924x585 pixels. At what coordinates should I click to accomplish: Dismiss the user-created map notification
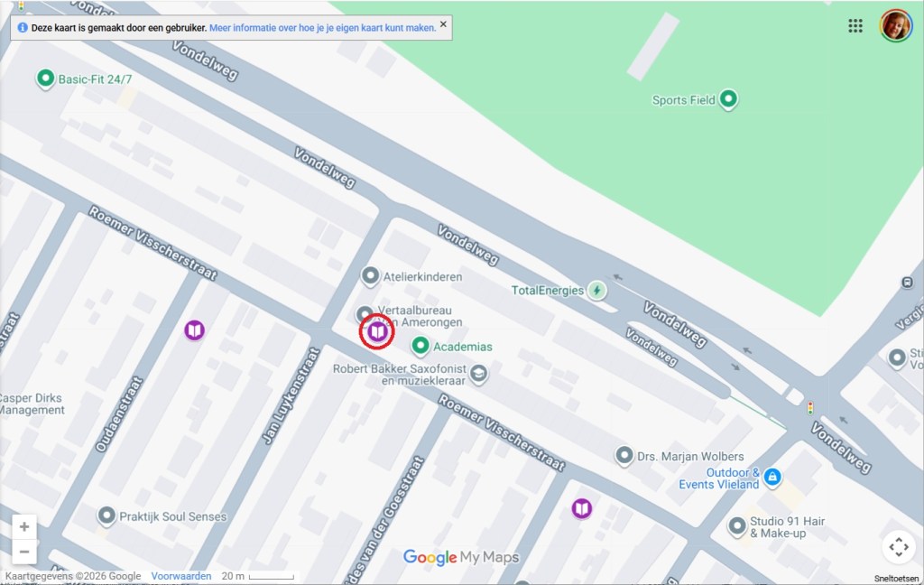point(443,25)
